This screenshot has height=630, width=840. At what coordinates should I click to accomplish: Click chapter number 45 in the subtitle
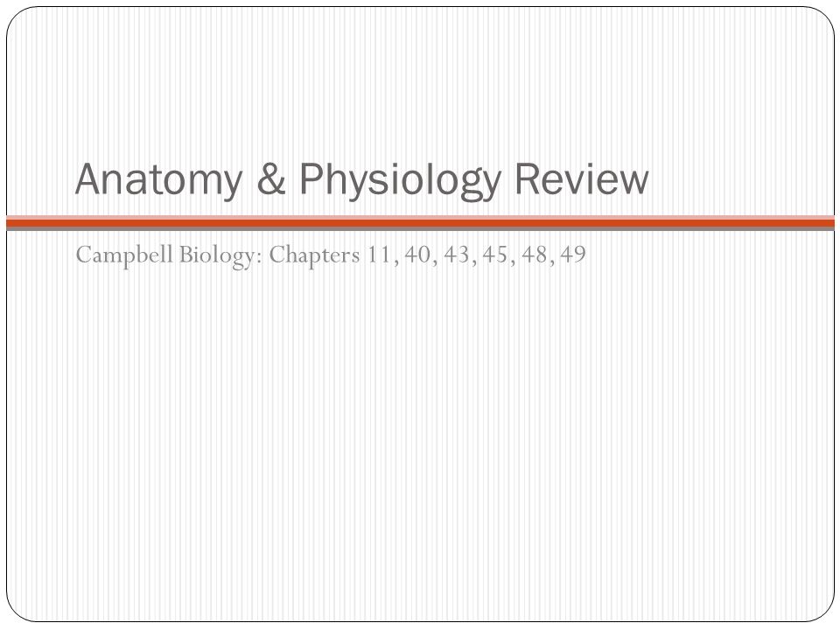tap(495, 255)
